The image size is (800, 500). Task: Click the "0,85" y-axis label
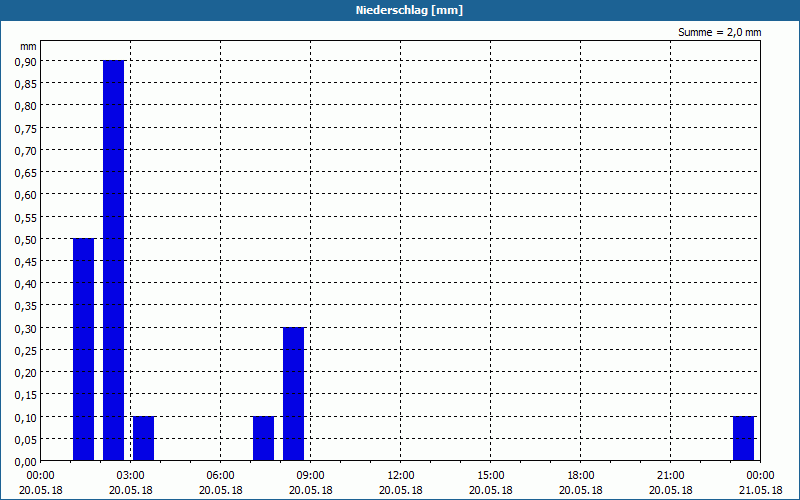26,84
